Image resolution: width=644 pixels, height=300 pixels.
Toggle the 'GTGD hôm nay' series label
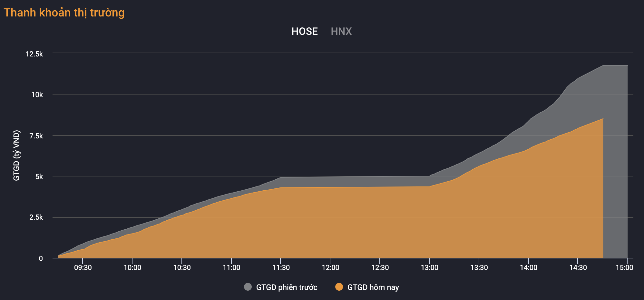coord(373,287)
